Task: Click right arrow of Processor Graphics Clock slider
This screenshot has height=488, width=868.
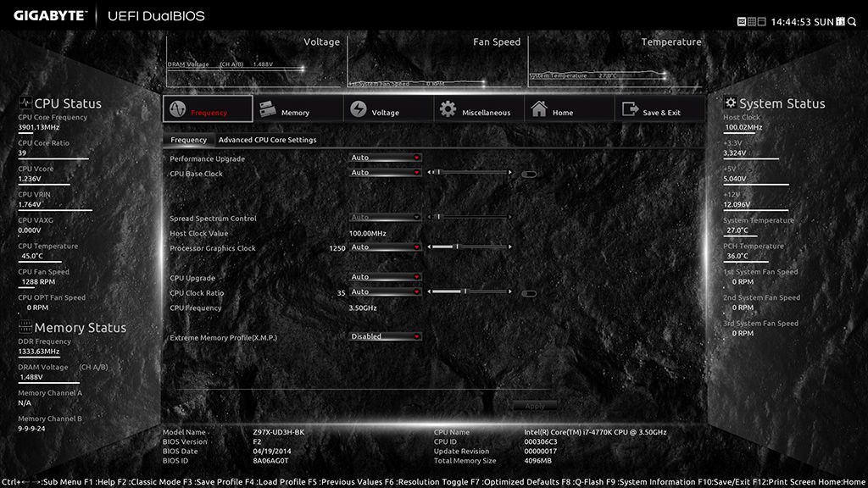Action: [509, 247]
